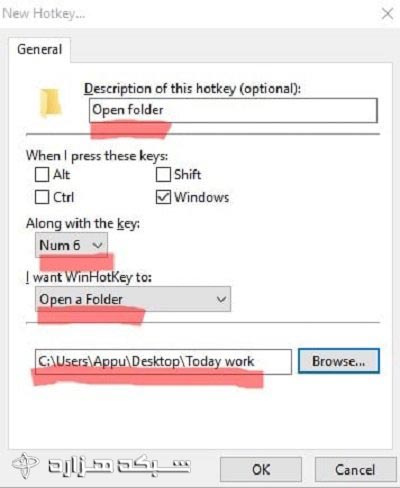Close the New Hotkey dialog
Image resolution: width=400 pixels, height=488 pixels.
(387, 14)
